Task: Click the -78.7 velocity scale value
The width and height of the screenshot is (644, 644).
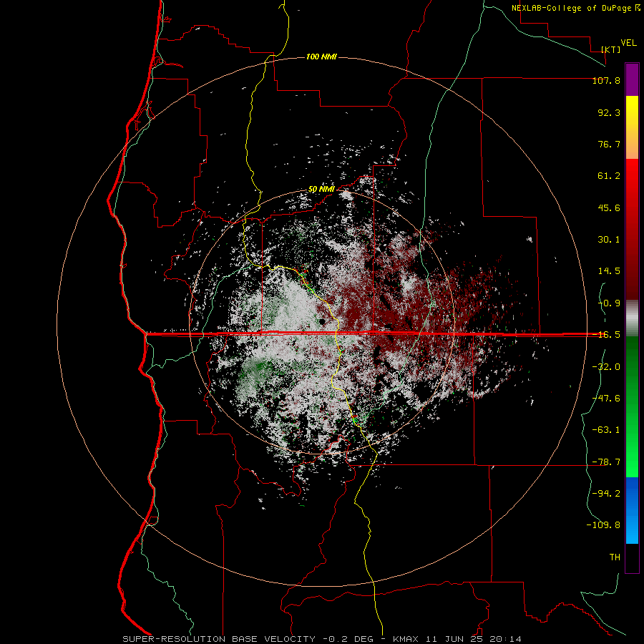Action: (606, 462)
